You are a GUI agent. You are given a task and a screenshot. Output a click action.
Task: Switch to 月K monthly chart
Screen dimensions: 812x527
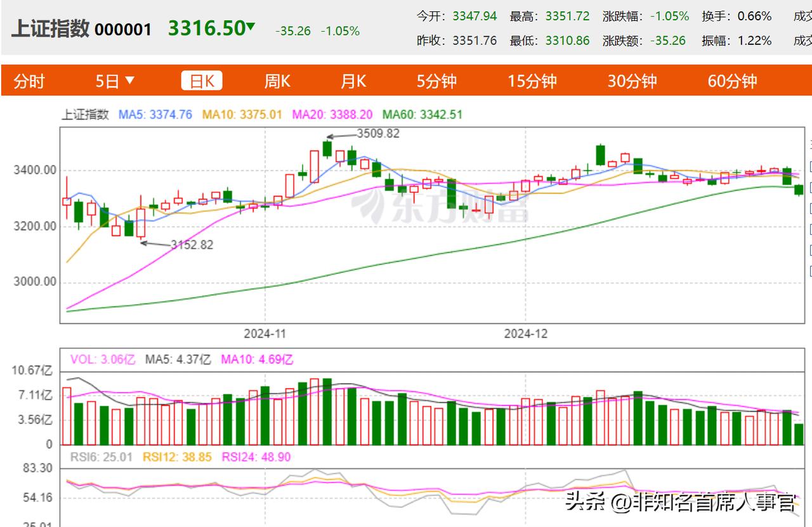[353, 81]
